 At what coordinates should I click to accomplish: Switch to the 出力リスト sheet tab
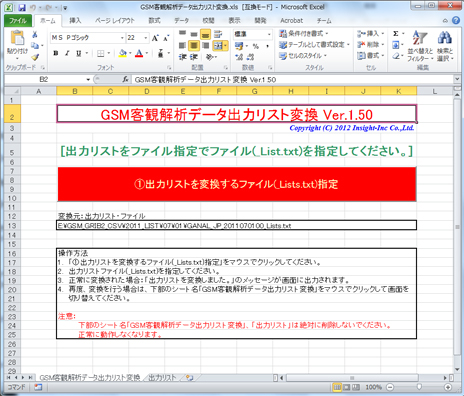(162, 378)
